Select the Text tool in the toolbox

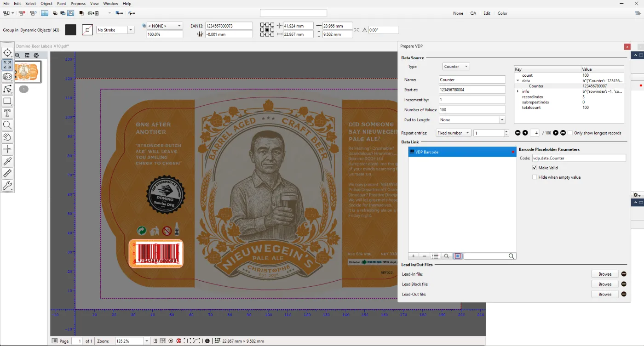point(7,113)
